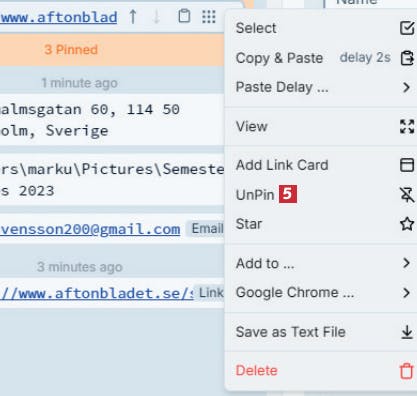This screenshot has height=396, width=417.
Task: Click the Add Link Card window icon
Action: coord(407,165)
